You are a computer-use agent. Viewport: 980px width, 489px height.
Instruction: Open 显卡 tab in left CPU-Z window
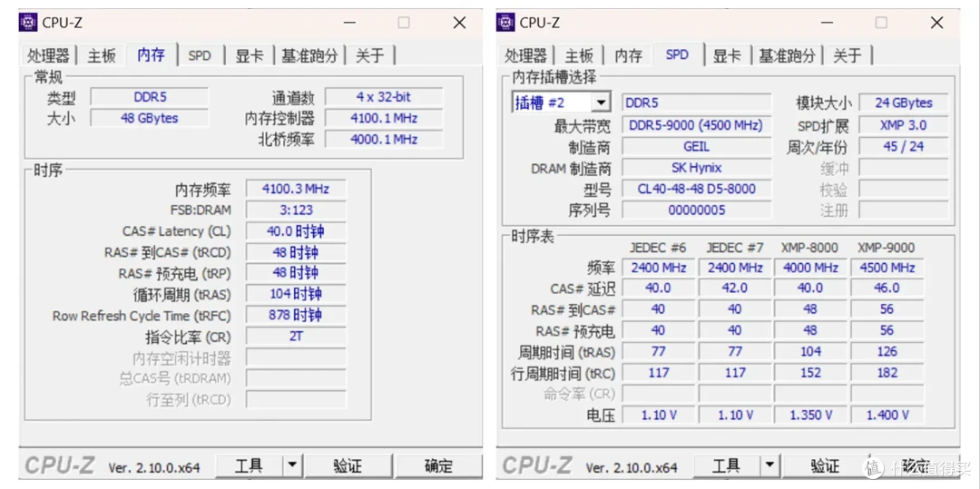(249, 55)
